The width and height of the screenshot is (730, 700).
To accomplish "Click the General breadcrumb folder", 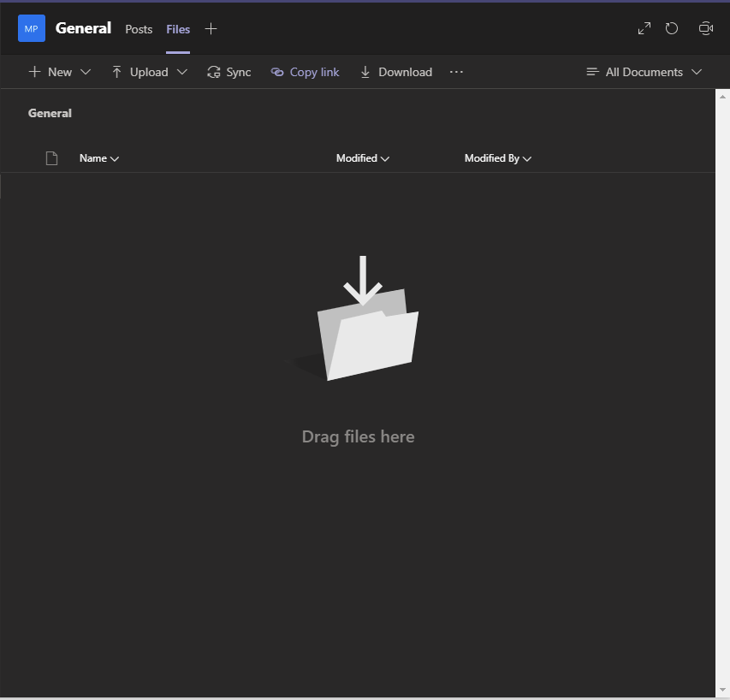I will pyautogui.click(x=50, y=113).
